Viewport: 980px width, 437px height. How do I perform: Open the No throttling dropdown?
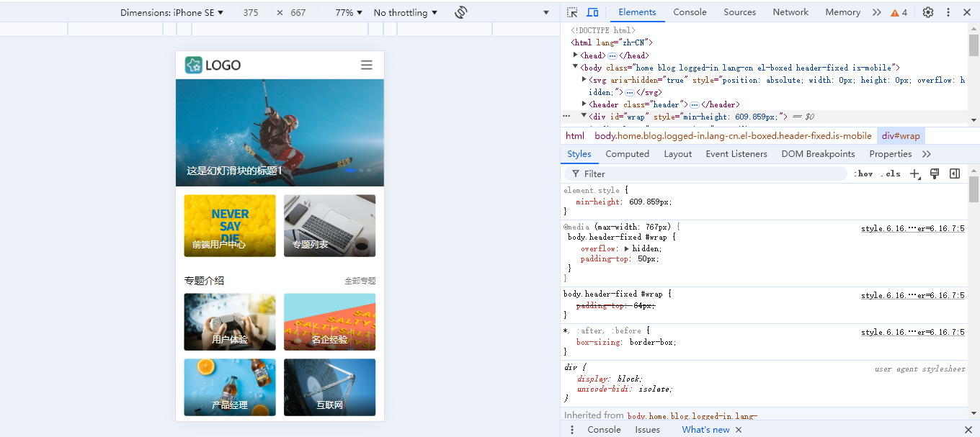tap(405, 12)
